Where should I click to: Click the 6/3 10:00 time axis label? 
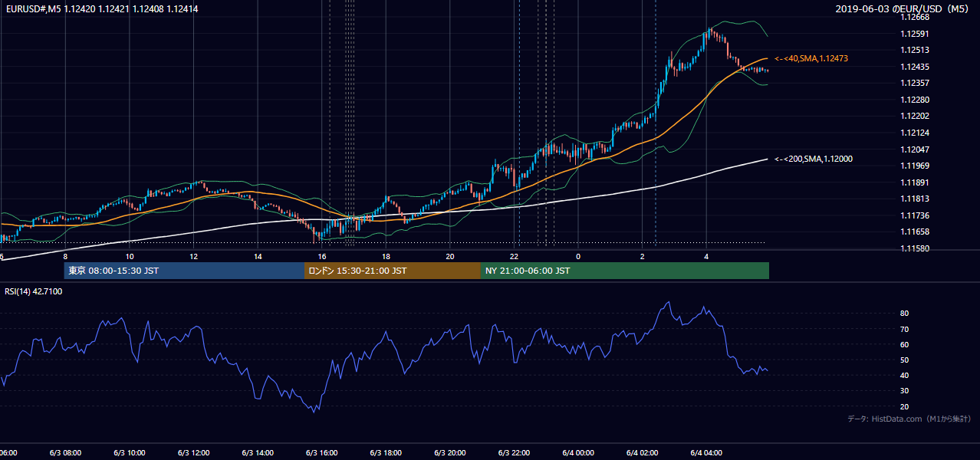tap(129, 452)
